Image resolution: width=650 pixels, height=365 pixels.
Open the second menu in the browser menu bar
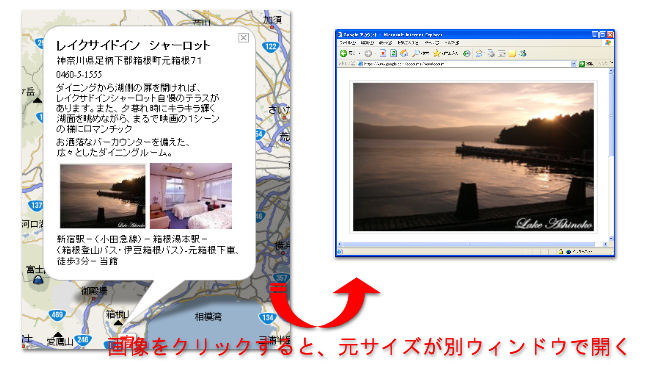367,43
